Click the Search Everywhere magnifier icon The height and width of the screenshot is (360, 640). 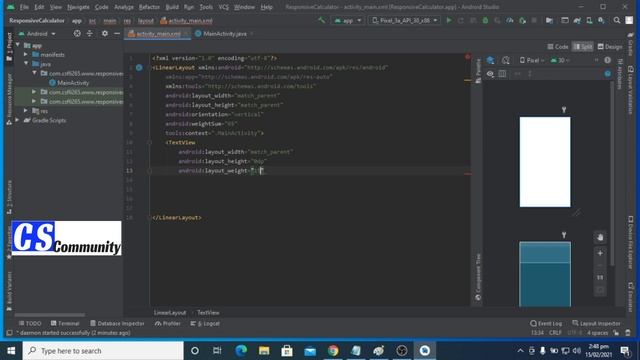tap(617, 20)
